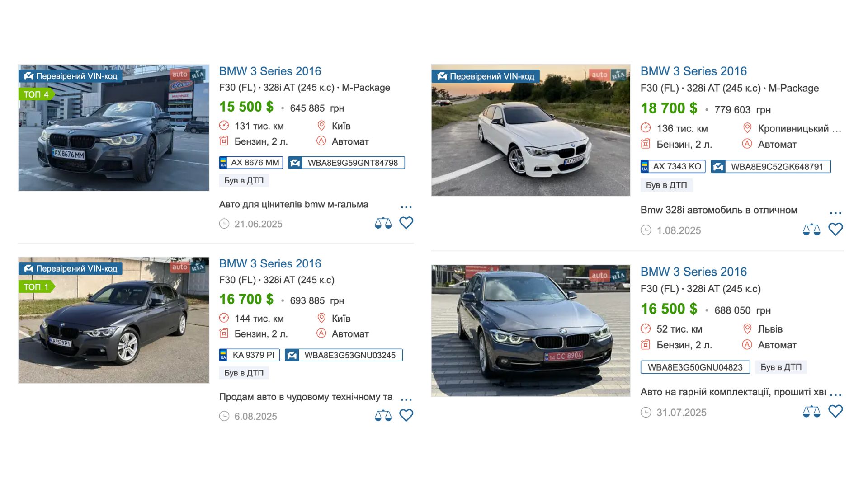Add 15 500 $ BMW to comparison
The height and width of the screenshot is (488, 868).
point(383,223)
